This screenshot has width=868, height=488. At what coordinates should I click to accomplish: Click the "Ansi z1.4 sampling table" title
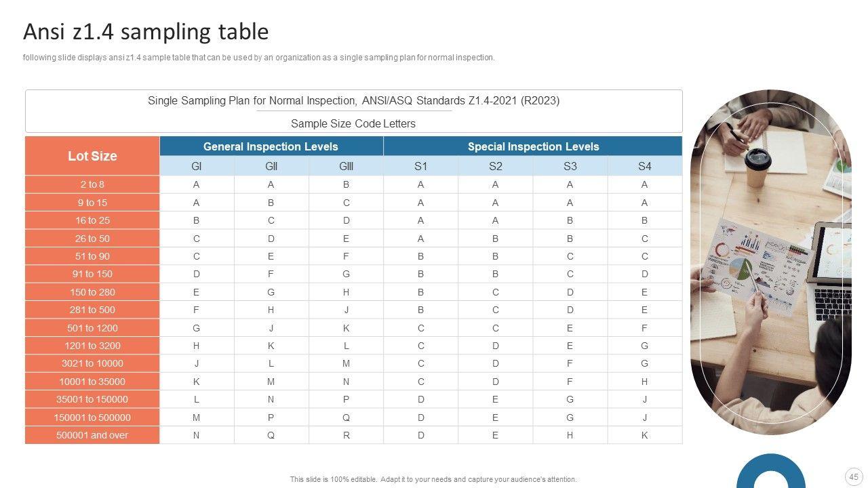[x=146, y=32]
